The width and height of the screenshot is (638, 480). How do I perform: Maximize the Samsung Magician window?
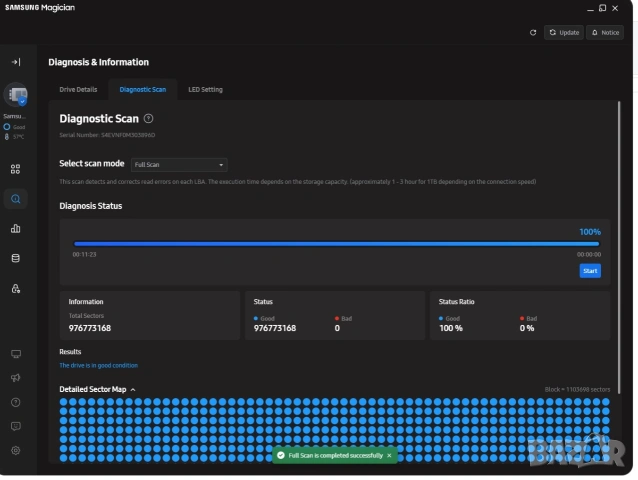tap(603, 8)
